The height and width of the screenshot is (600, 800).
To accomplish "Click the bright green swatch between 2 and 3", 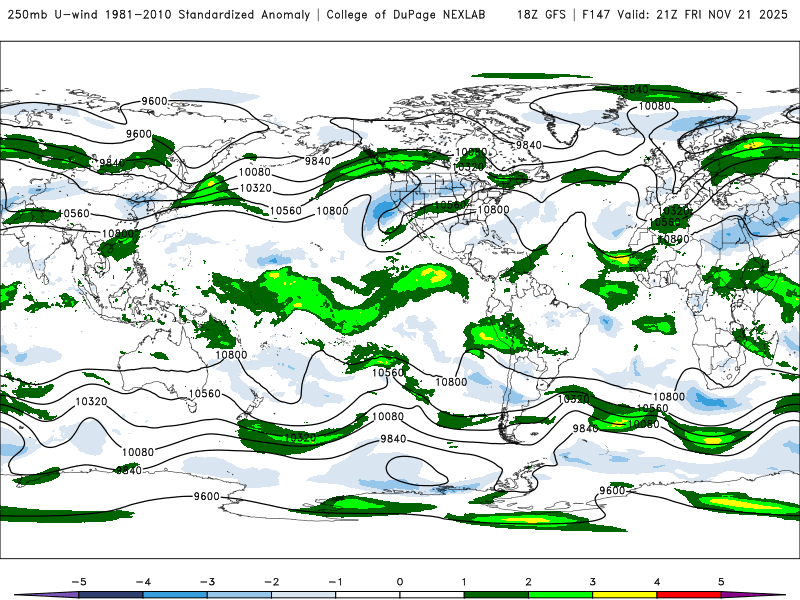I will point(561,595).
